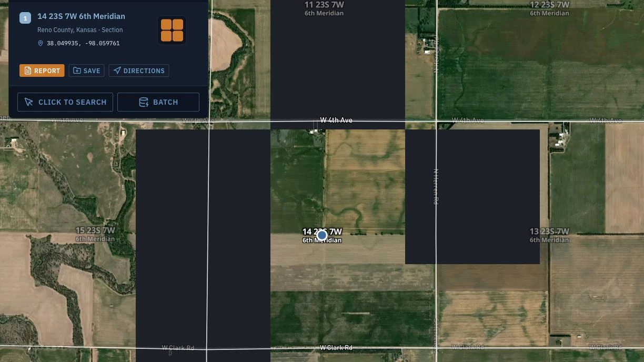Activate Click to Search mode
644x362 pixels.
[x=65, y=102]
